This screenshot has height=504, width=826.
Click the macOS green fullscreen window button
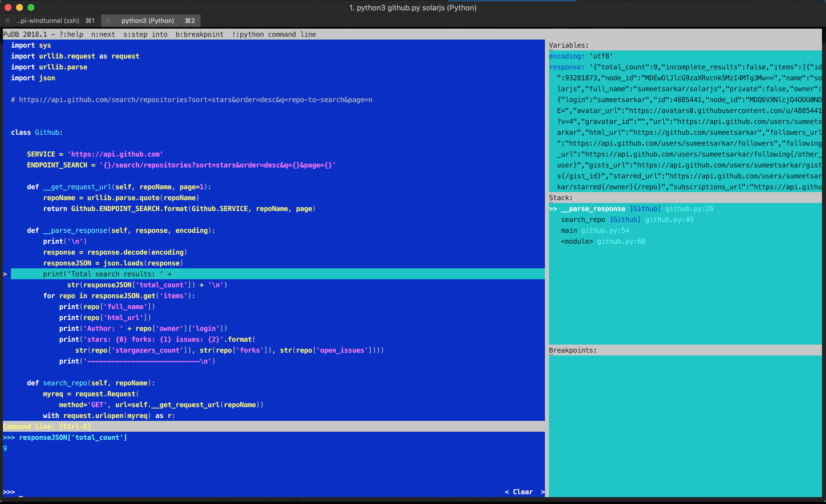(x=31, y=7)
